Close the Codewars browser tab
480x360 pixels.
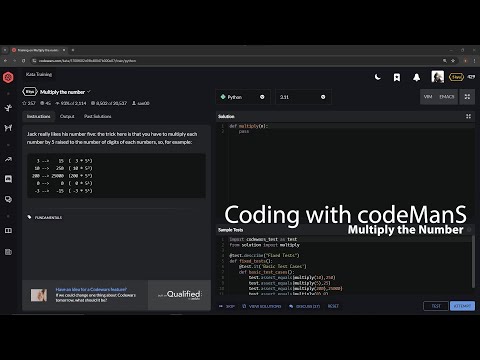coord(64,50)
